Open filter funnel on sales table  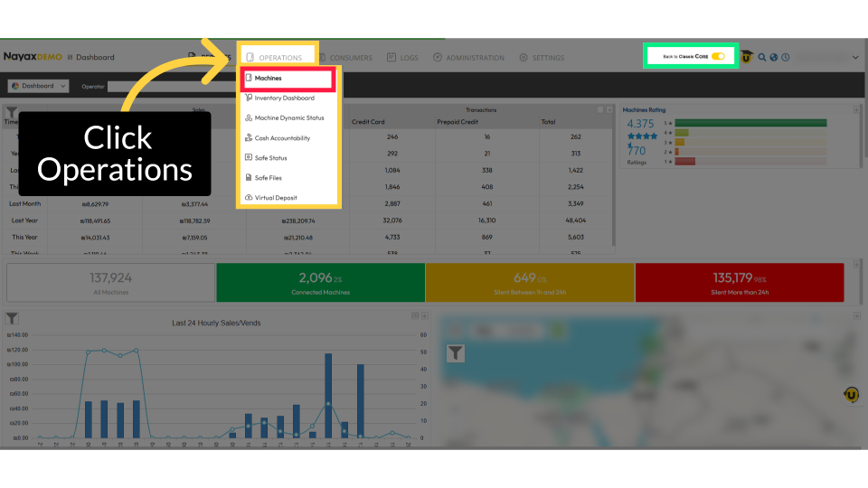point(11,112)
